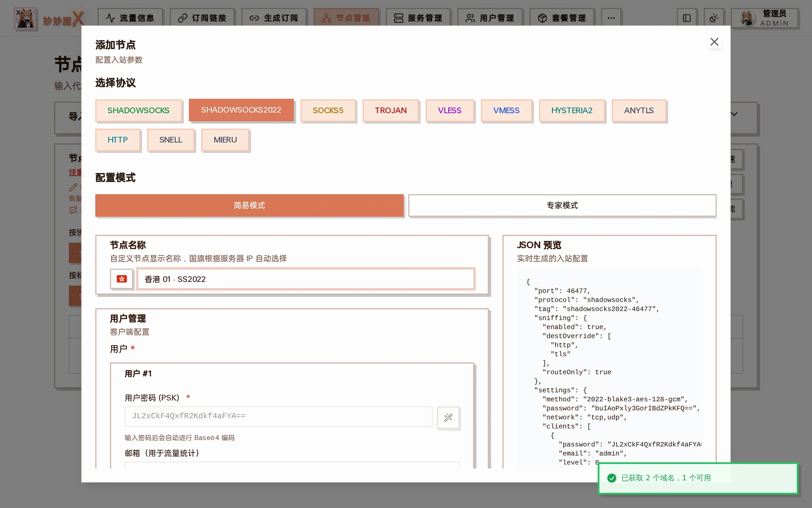Viewport: 812px width, 508px height.
Task: Select the SNELL protocol
Action: [171, 140]
